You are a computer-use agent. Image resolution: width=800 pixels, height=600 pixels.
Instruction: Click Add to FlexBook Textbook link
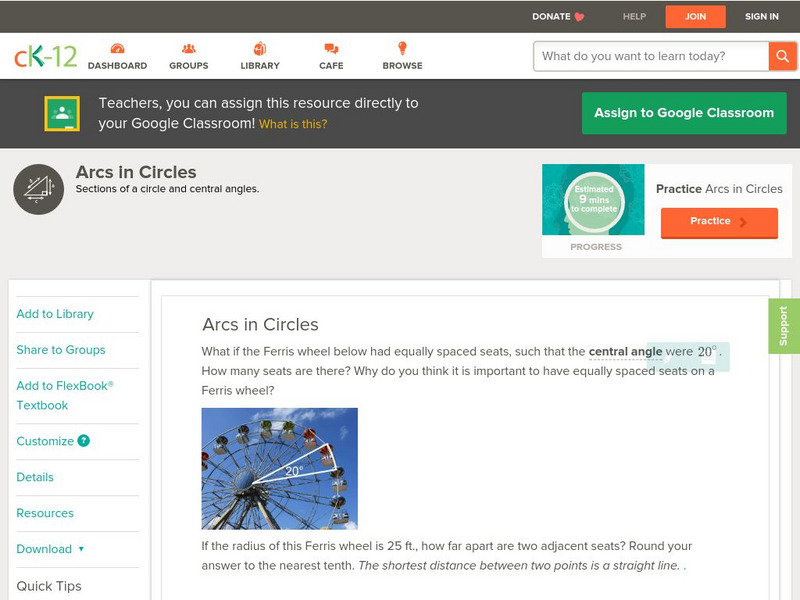click(65, 395)
